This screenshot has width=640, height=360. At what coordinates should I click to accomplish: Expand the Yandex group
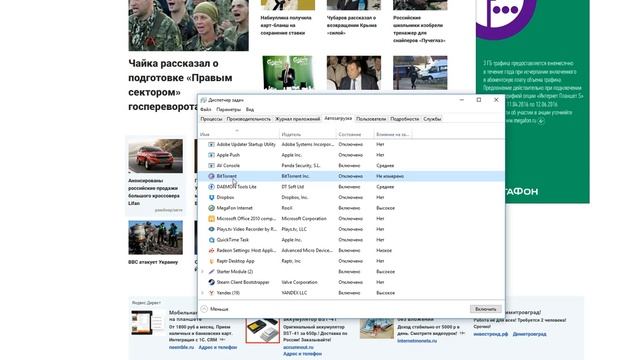click(202, 293)
